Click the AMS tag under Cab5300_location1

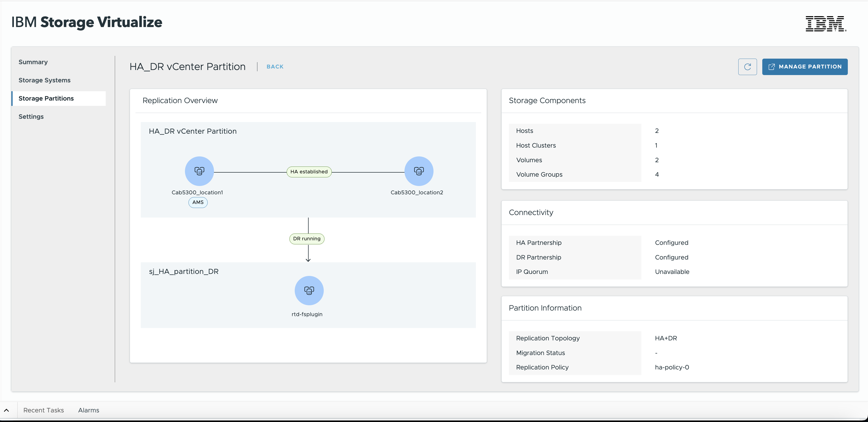click(x=198, y=202)
